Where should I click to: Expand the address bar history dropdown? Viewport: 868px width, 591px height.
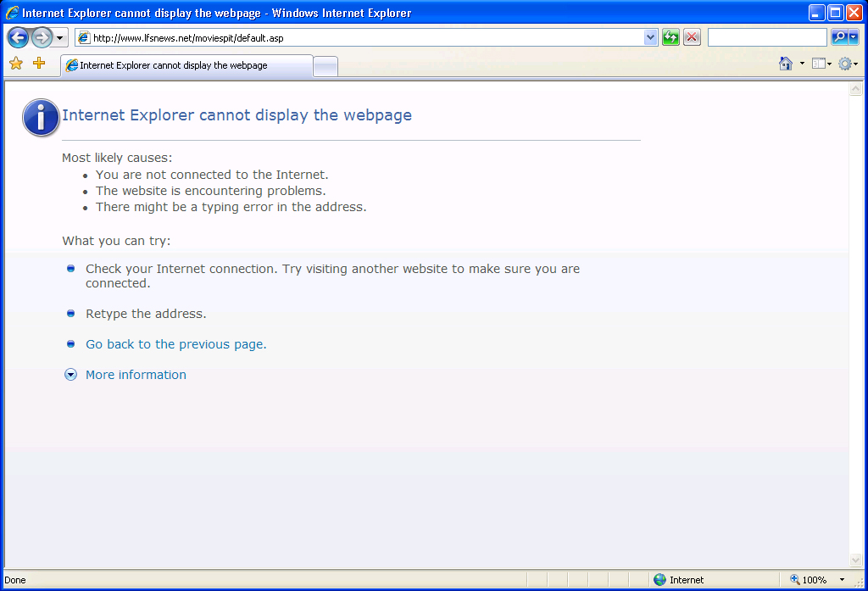[x=650, y=37]
